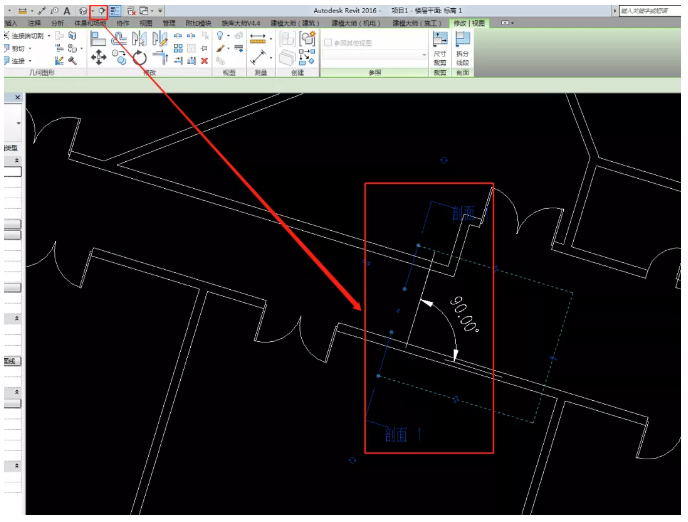Click the Create Group icon
Image resolution: width=688 pixels, height=522 pixels.
point(308,39)
